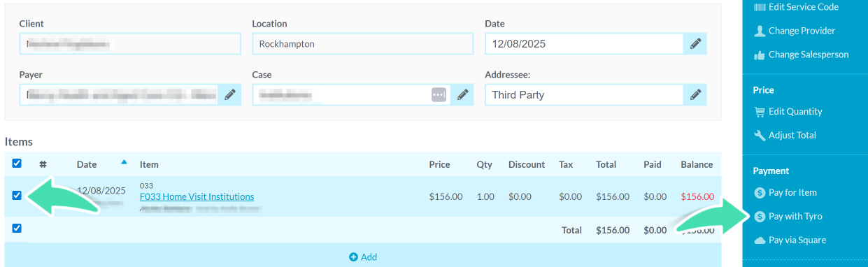
Task: Click the barcode icon beside Edit Service Code
Action: (x=759, y=7)
